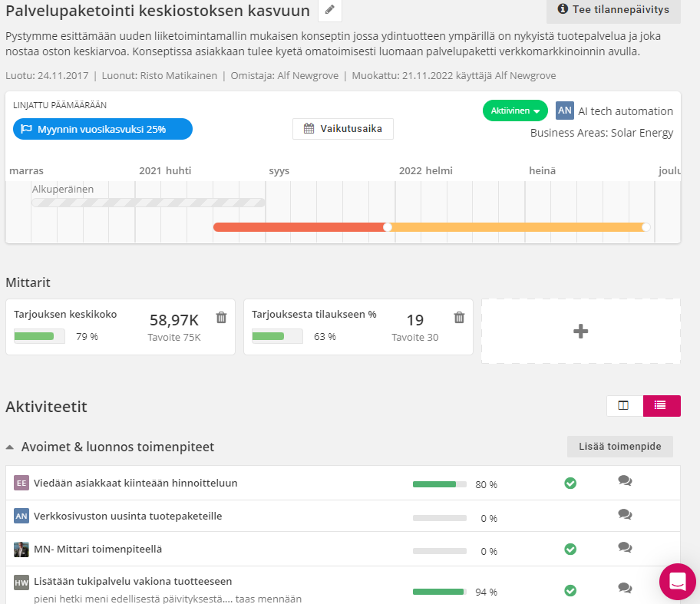The height and width of the screenshot is (604, 700).
Task: Toggle green check on MN- Mittari toimenpiteellä
Action: (x=570, y=549)
